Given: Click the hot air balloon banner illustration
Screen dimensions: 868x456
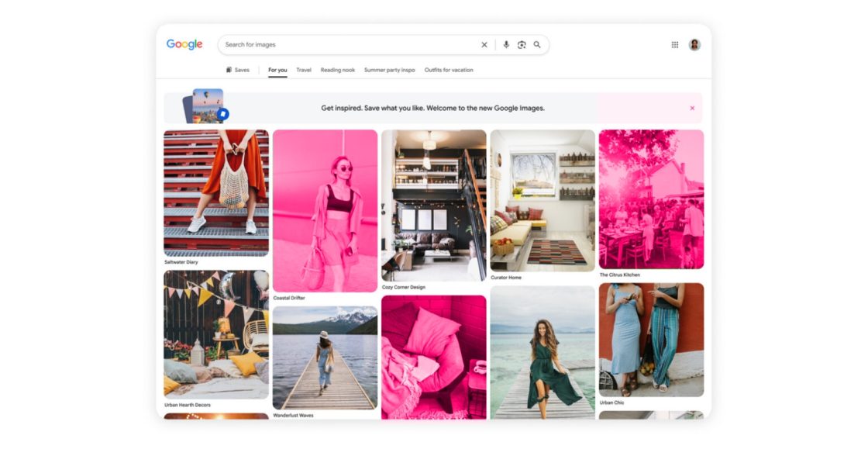Looking at the screenshot, I should tap(206, 105).
